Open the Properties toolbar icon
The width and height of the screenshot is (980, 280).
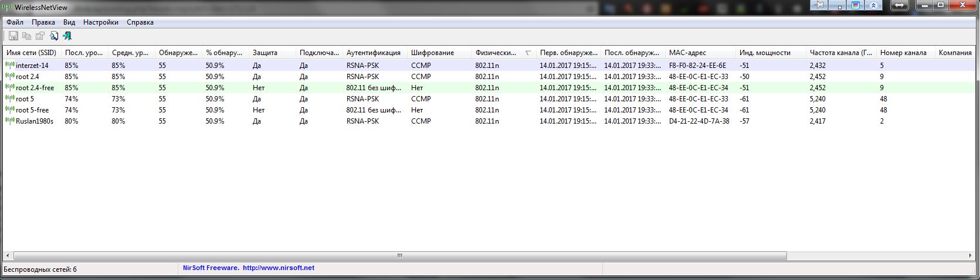[x=40, y=36]
